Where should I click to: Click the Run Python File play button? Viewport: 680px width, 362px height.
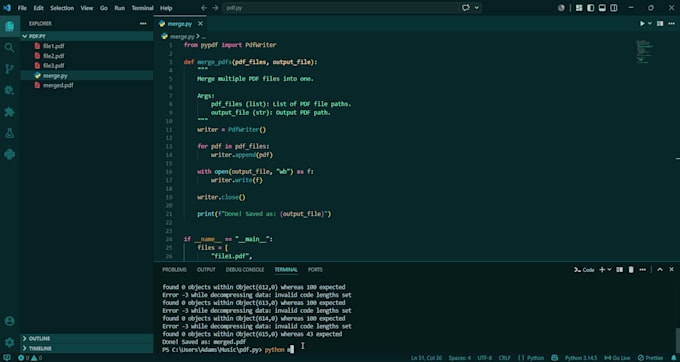(x=642, y=23)
